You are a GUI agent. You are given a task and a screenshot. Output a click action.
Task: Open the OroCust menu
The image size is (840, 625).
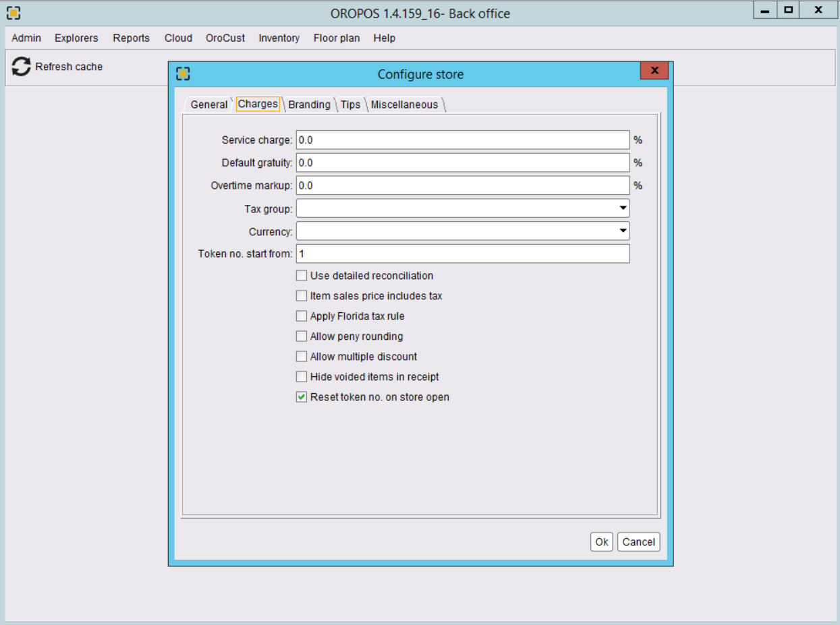[225, 38]
